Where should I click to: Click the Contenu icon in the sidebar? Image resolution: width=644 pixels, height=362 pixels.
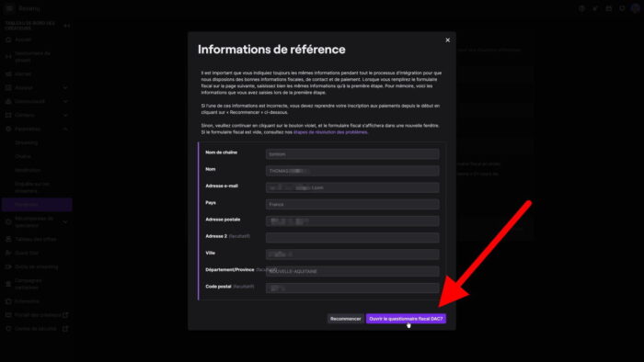(8, 115)
